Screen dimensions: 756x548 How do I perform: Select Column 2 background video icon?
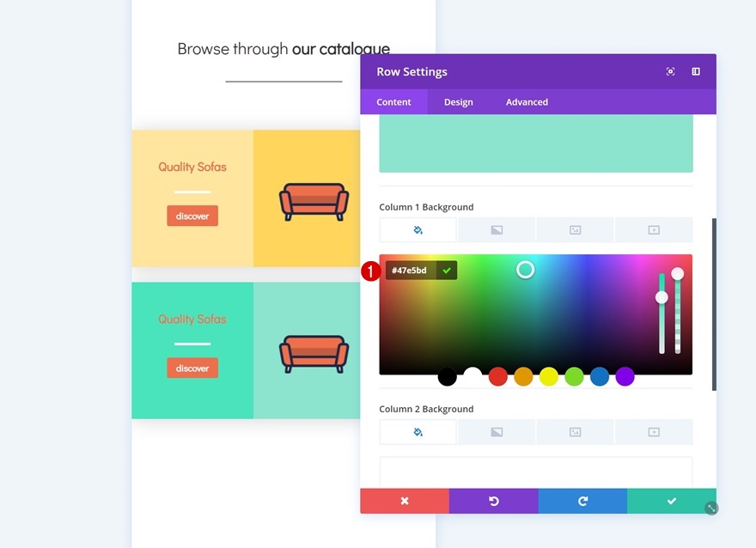click(x=654, y=432)
